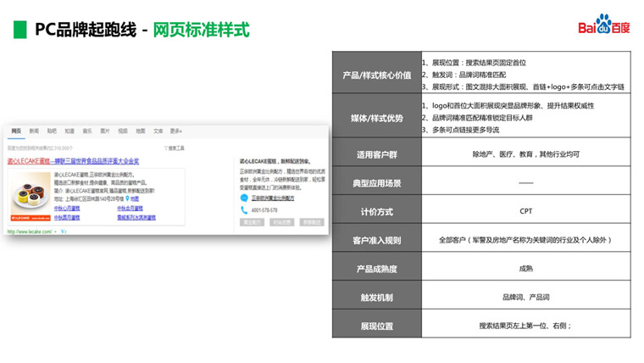Screen dimensions: 644x363
Task: Open the second right-column sub-link (雪域系列)
Action: [136, 217]
